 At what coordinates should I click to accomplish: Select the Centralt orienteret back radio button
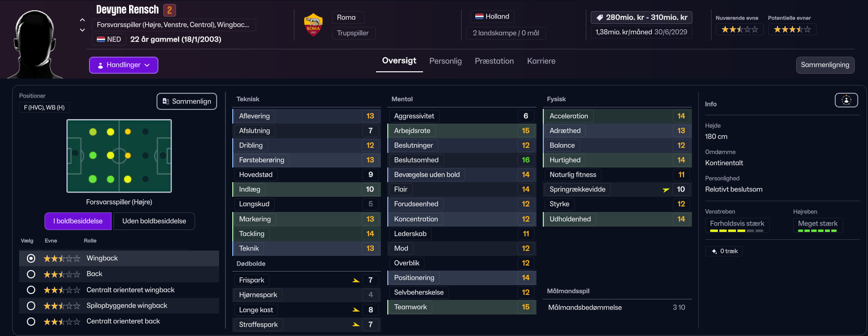(x=31, y=321)
